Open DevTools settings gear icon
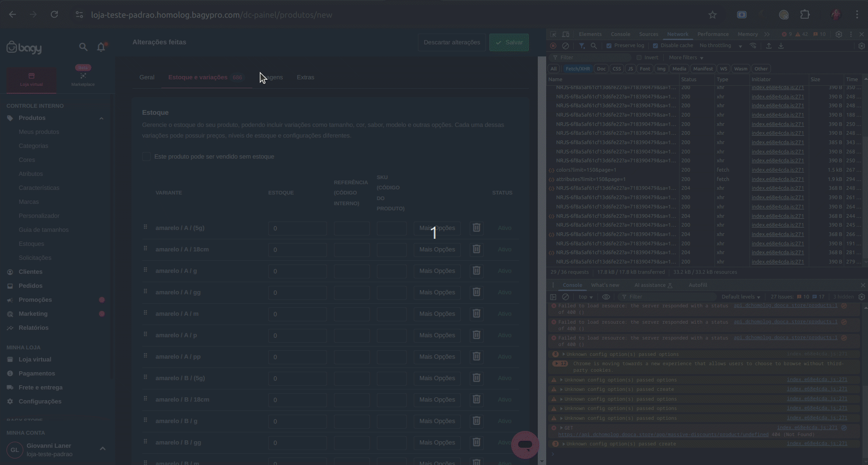Viewport: 868px width, 465px height. 839,34
